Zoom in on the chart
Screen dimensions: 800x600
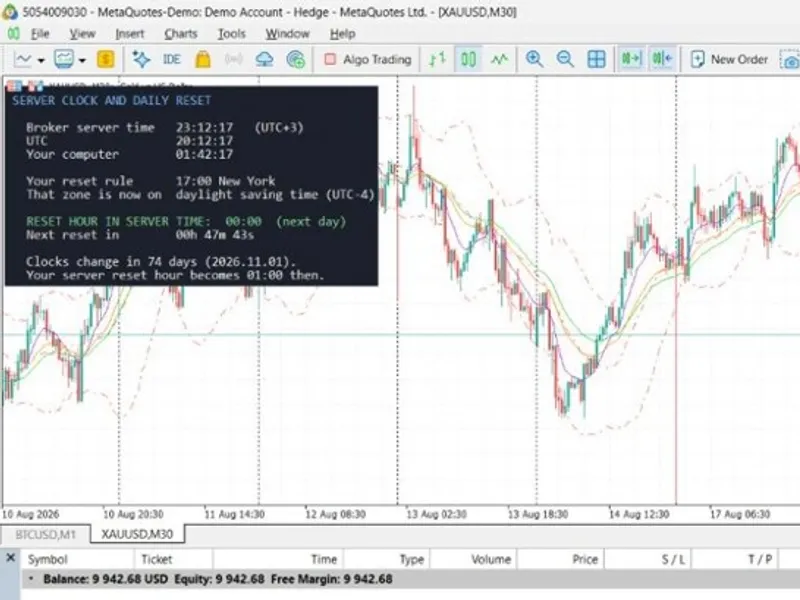pyautogui.click(x=534, y=59)
